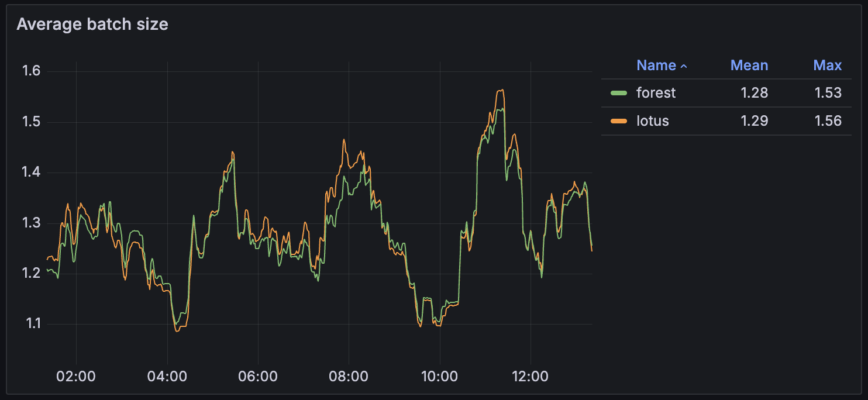The height and width of the screenshot is (400, 868).
Task: Click the 02:00 time axis label
Action: [76, 375]
